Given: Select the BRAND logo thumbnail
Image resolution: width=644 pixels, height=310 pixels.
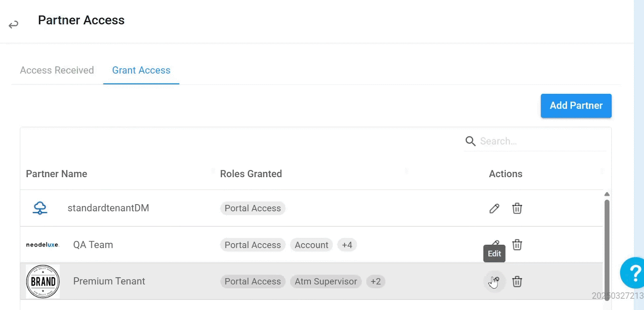Looking at the screenshot, I should 43,281.
